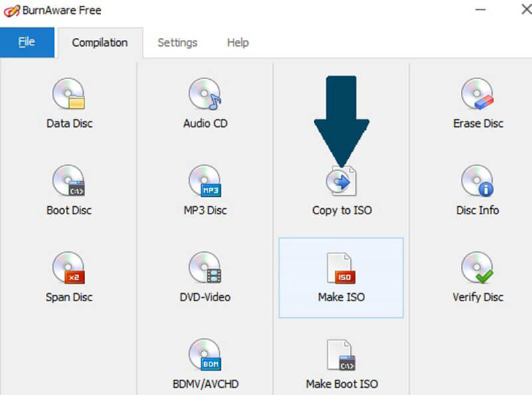The width and height of the screenshot is (532, 395).
Task: Start the Verify Disc tool
Action: click(x=477, y=275)
